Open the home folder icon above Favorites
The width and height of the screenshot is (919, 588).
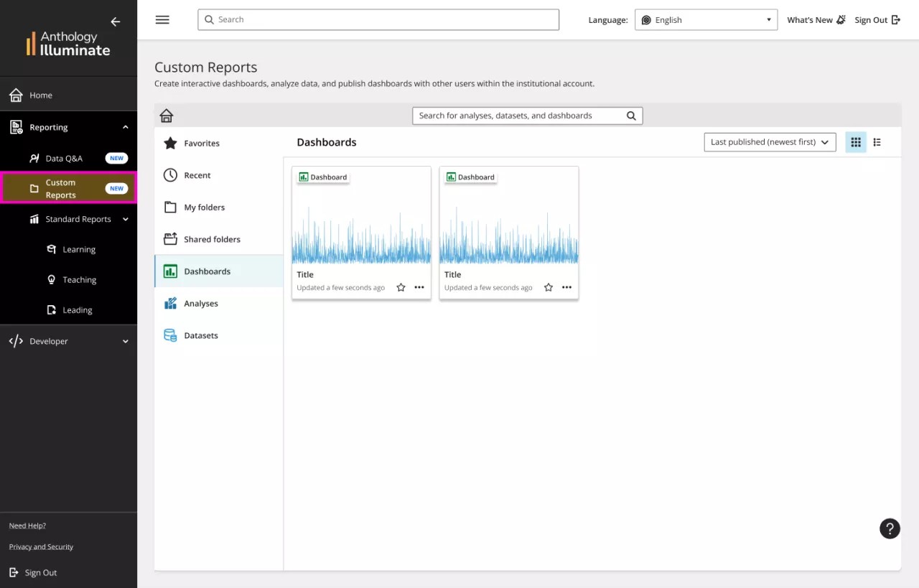click(x=166, y=115)
